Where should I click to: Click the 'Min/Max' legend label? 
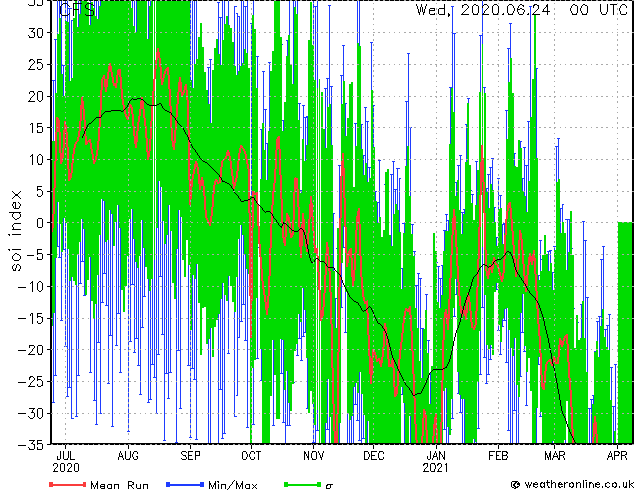click(232, 485)
